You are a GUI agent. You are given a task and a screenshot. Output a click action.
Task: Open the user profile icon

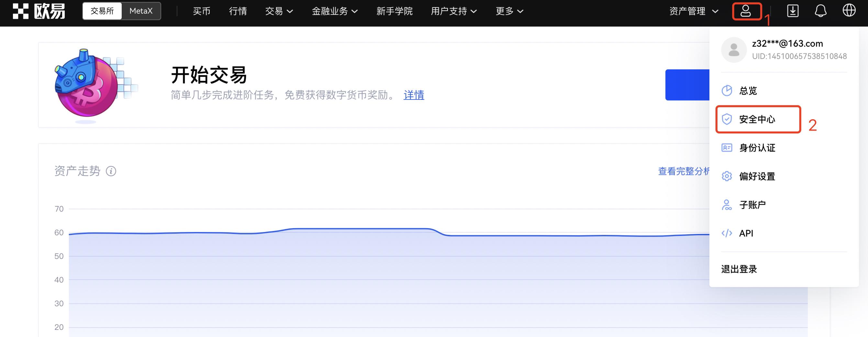click(x=747, y=11)
